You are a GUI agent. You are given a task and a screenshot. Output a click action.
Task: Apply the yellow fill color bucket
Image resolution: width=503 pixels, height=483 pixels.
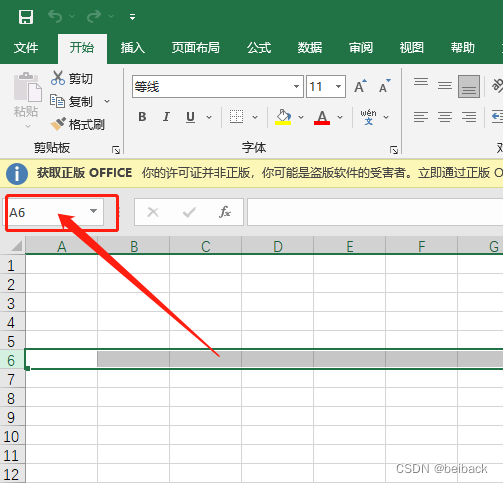[x=283, y=117]
